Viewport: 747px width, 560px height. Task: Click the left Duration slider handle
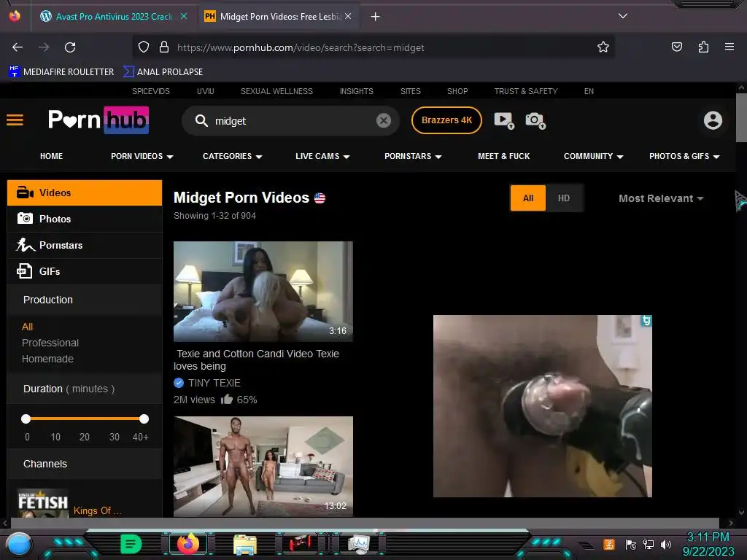[26, 419]
